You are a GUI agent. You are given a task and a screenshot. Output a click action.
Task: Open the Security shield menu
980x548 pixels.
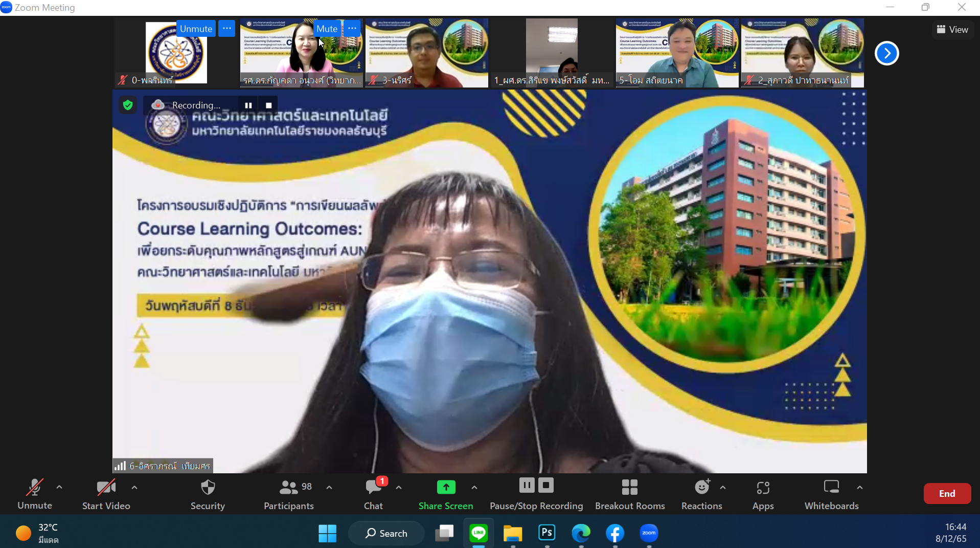pyautogui.click(x=208, y=494)
